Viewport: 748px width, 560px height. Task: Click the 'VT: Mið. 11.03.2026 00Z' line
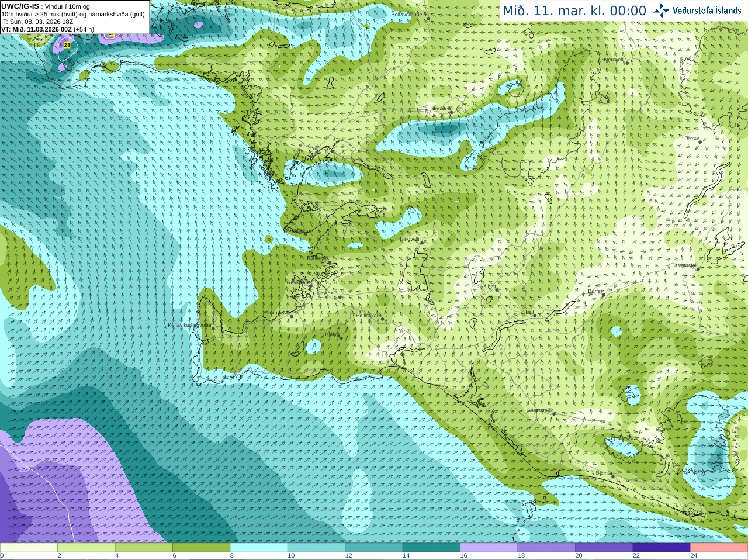pos(36,29)
